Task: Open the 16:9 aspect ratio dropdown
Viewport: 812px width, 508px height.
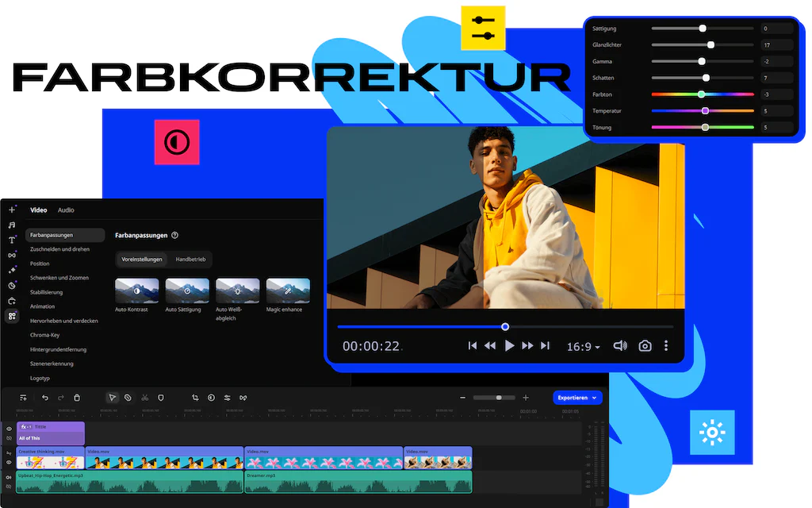Action: (583, 347)
